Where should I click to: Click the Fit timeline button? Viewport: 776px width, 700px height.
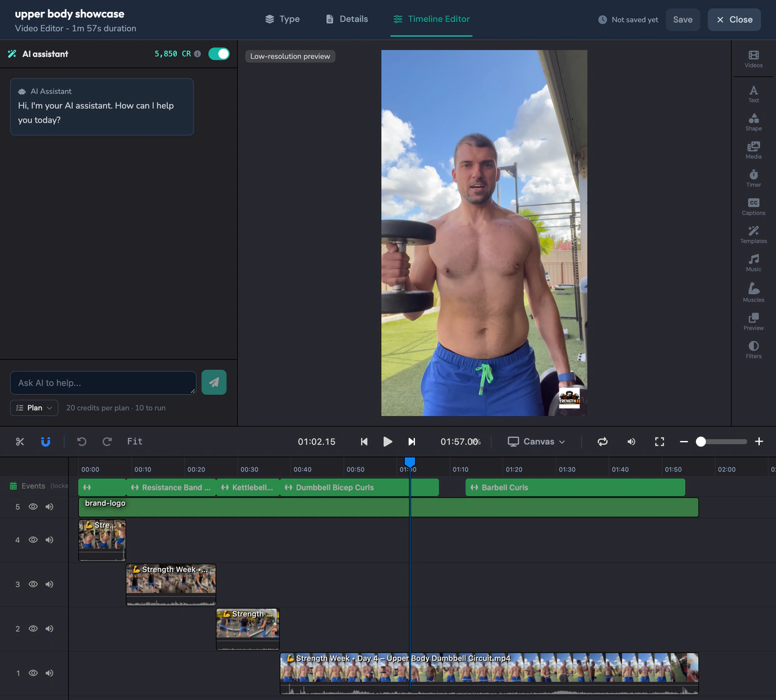tap(135, 442)
